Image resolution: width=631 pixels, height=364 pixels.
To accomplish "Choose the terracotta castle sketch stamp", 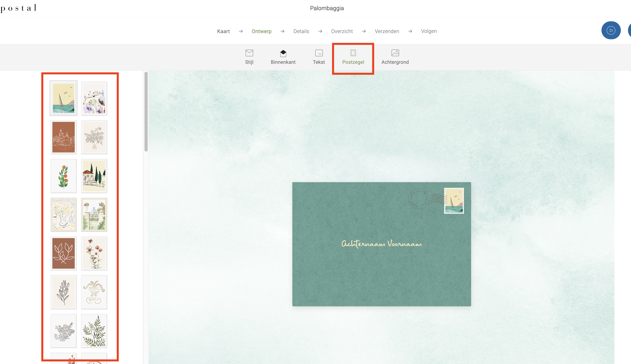I will coord(63,137).
